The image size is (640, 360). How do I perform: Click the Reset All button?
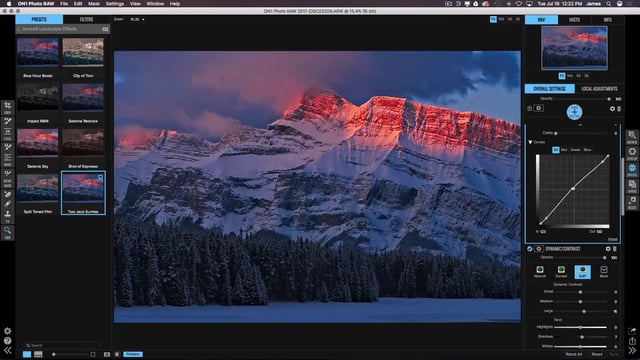coord(574,354)
